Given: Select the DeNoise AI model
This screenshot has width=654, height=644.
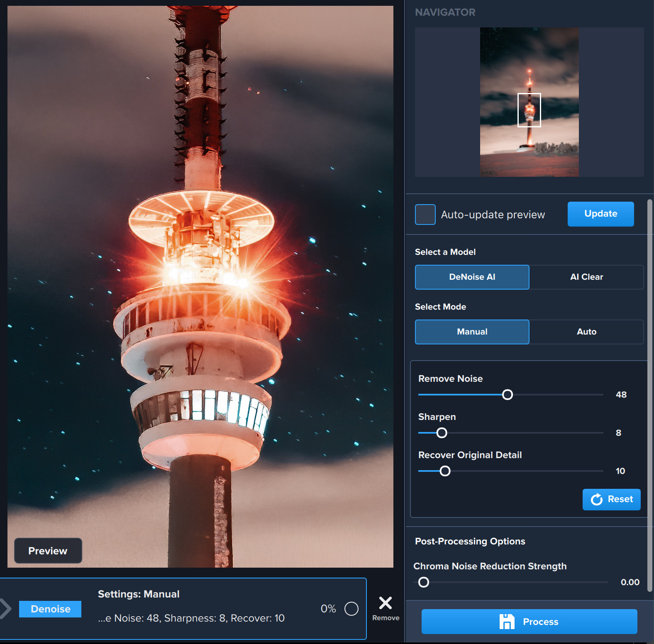Looking at the screenshot, I should point(472,277).
